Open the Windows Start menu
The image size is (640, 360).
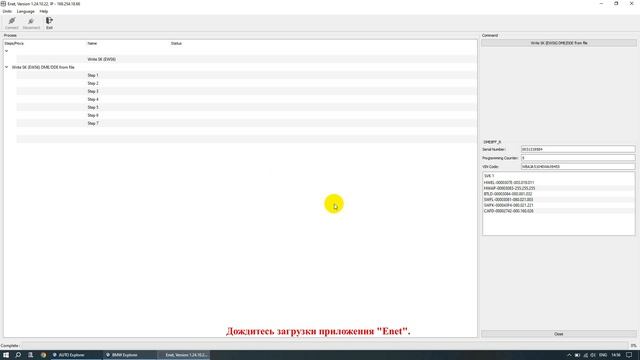(x=6, y=355)
